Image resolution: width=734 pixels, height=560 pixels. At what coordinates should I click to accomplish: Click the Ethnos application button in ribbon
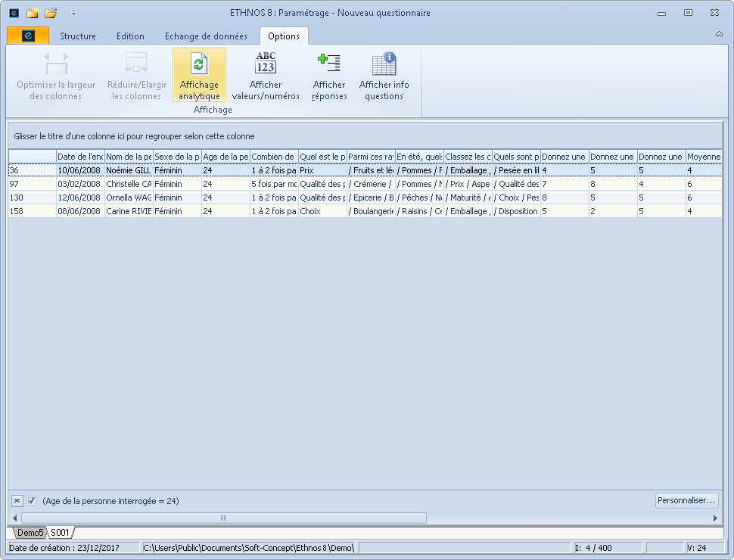click(x=28, y=36)
